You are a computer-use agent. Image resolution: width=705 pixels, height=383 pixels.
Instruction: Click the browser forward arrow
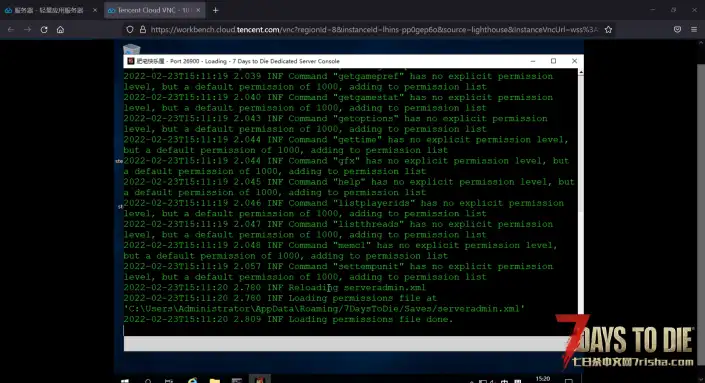pyautogui.click(x=27, y=30)
